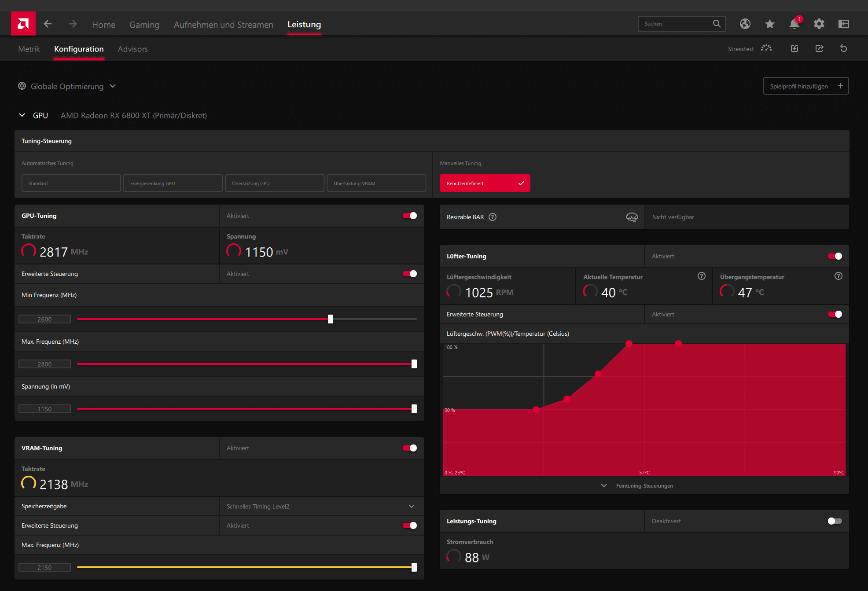
Task: Click the Benutzerdefiniert manual tuning button
Action: (485, 183)
